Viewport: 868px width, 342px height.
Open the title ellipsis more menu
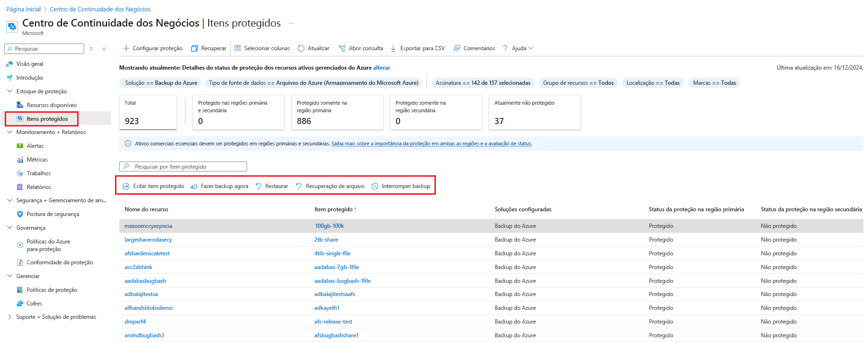(291, 23)
